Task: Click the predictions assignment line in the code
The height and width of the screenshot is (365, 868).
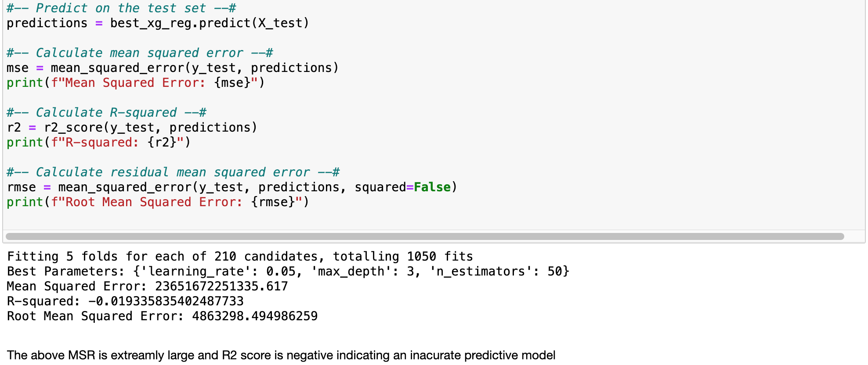Action: click(x=158, y=23)
